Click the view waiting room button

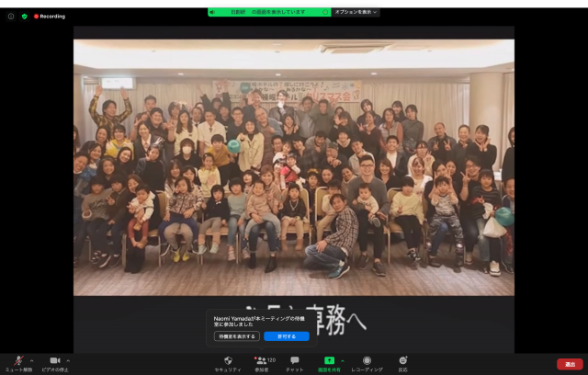click(237, 336)
